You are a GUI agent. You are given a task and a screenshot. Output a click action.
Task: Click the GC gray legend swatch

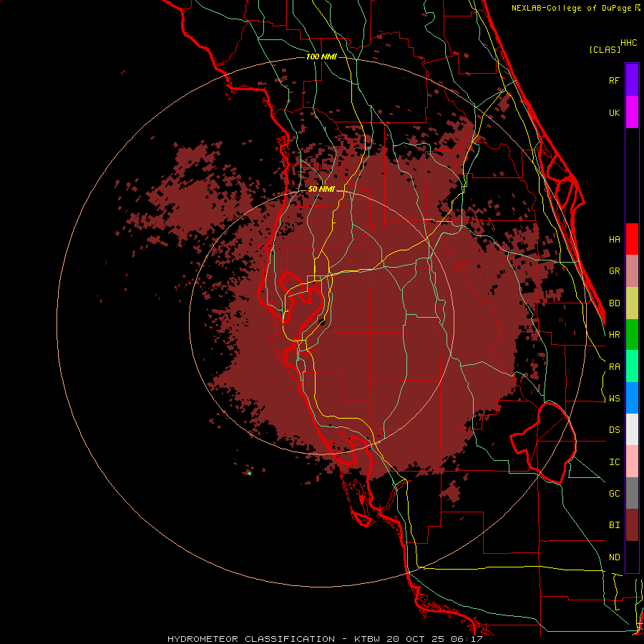point(632,493)
